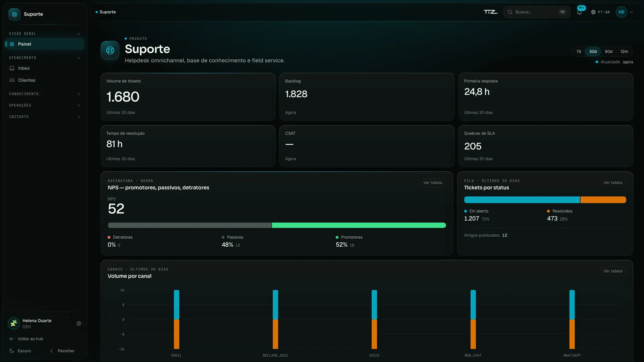The height and width of the screenshot is (362, 644).
Task: Expand the Operações section
Action: (45, 106)
